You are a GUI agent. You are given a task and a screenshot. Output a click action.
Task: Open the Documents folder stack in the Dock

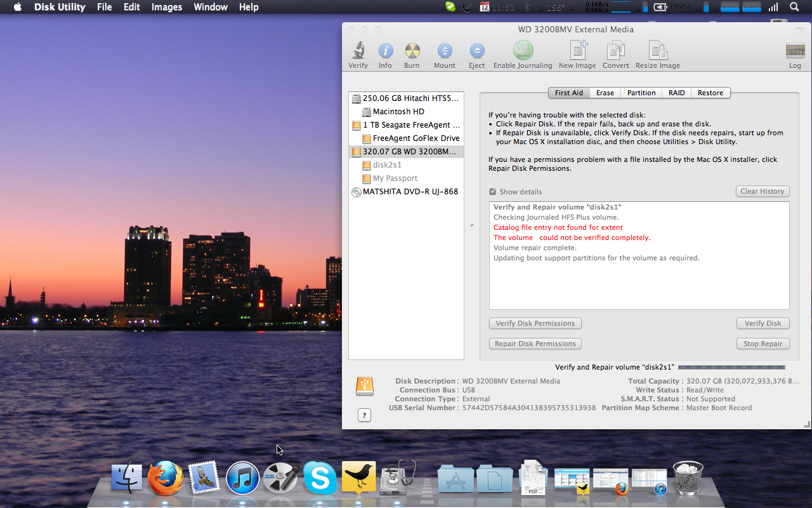click(x=494, y=479)
